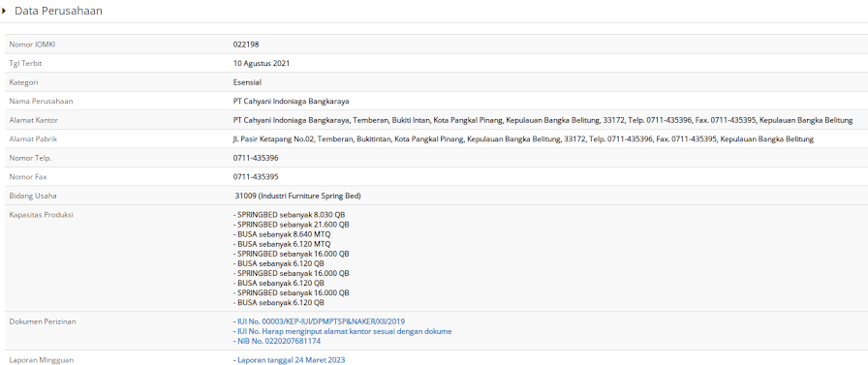Click the Alamat Pabrik label
The width and height of the screenshot is (868, 365).
coord(33,139)
